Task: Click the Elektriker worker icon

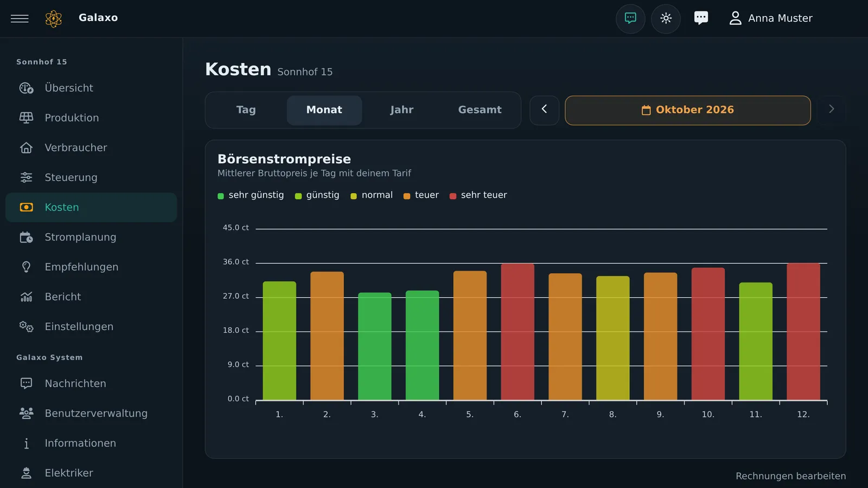Action: (26, 473)
